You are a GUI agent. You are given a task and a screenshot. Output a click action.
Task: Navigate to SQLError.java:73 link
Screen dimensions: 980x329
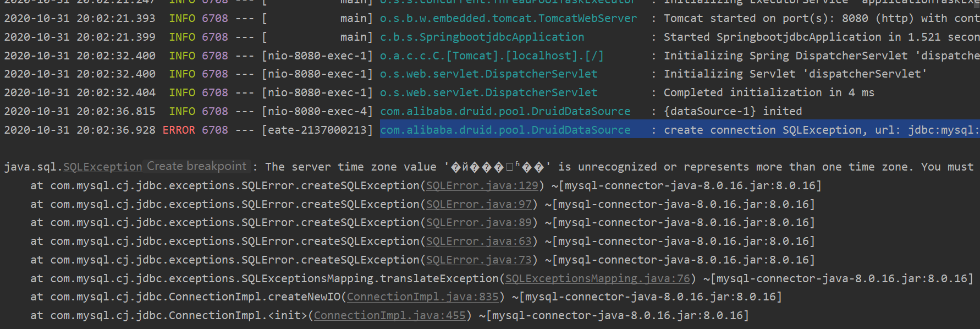click(479, 260)
